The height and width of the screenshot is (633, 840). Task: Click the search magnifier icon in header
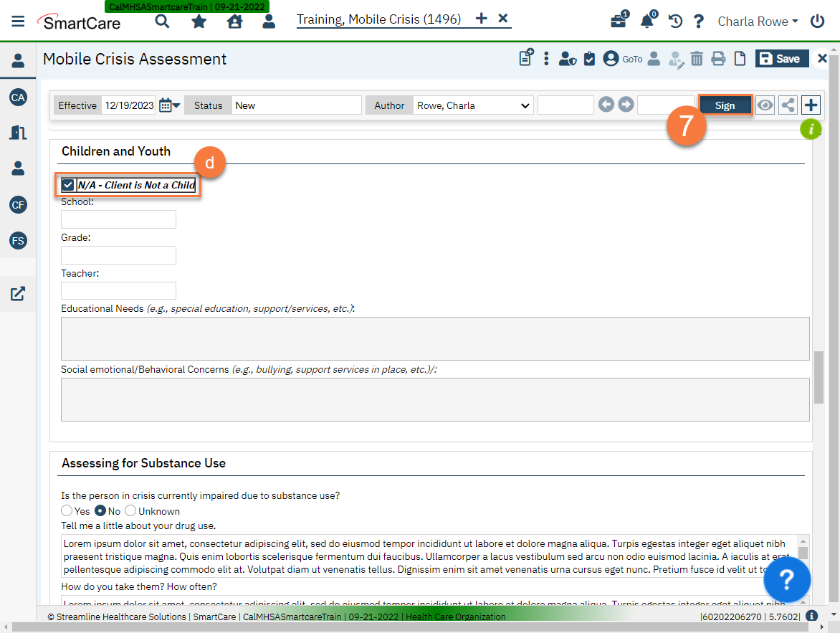(163, 22)
